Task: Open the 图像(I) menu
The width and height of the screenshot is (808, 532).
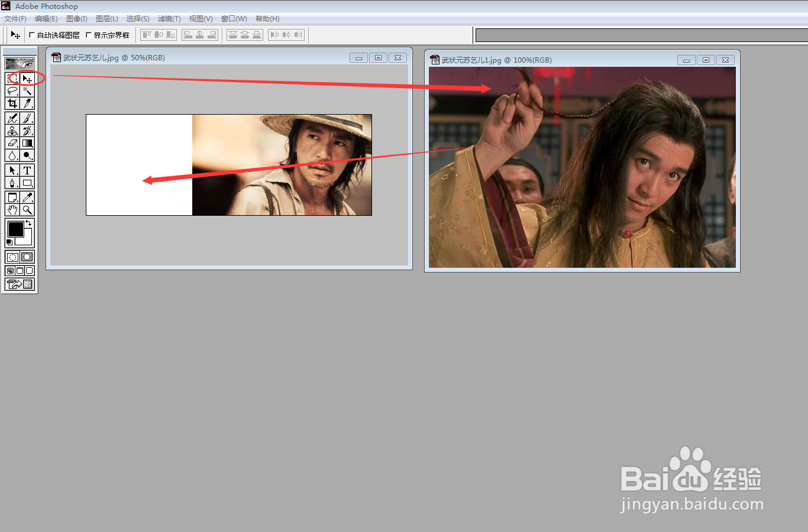Action: [x=77, y=19]
